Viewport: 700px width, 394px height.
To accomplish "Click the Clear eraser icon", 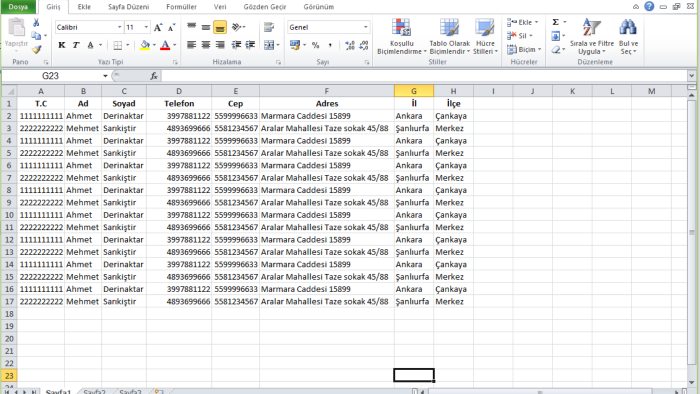I will click(556, 50).
